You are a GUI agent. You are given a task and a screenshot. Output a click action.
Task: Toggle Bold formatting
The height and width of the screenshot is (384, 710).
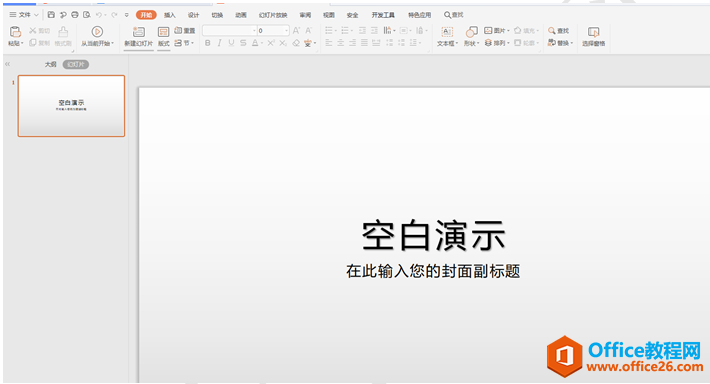pos(207,43)
